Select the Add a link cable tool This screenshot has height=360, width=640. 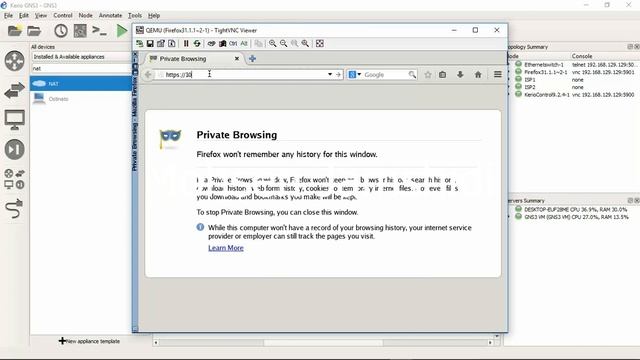15,209
